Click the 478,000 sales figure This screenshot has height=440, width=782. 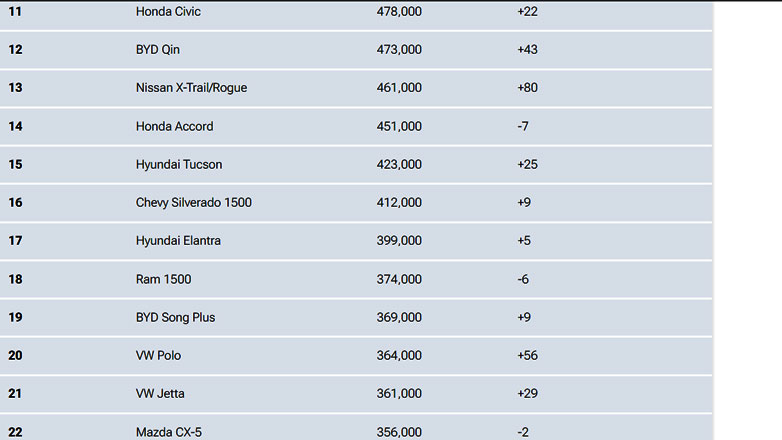[398, 12]
